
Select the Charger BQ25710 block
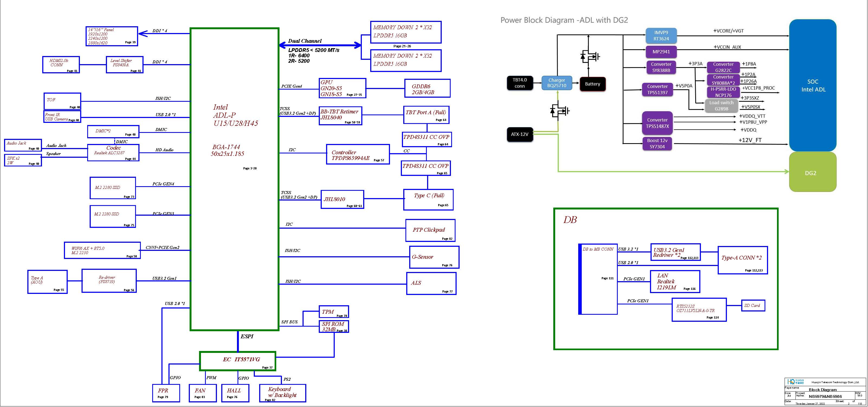[x=557, y=83]
